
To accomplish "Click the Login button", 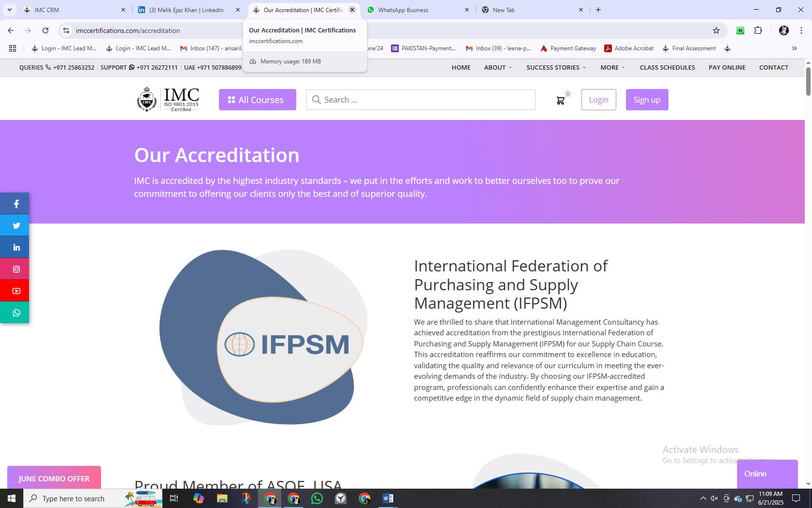I will pos(598,100).
